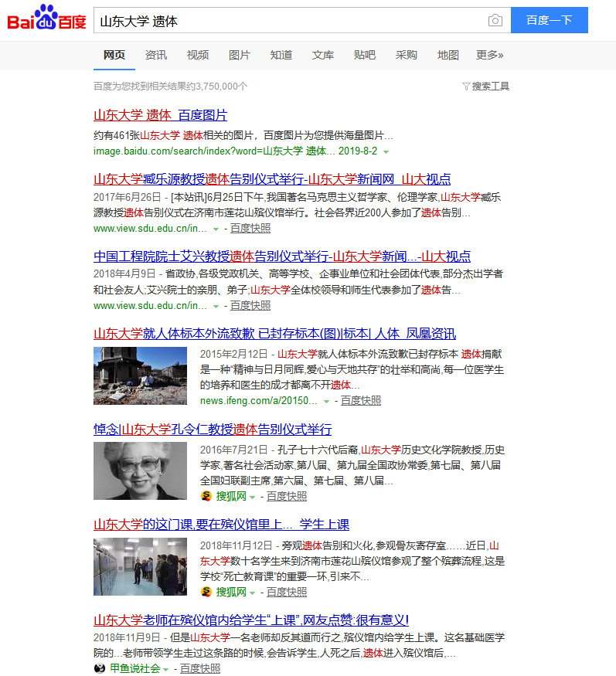Viewport: 616px width, 676px height.
Task: Click 搜狐网 icon in 孔令仁 result
Action: pos(206,496)
